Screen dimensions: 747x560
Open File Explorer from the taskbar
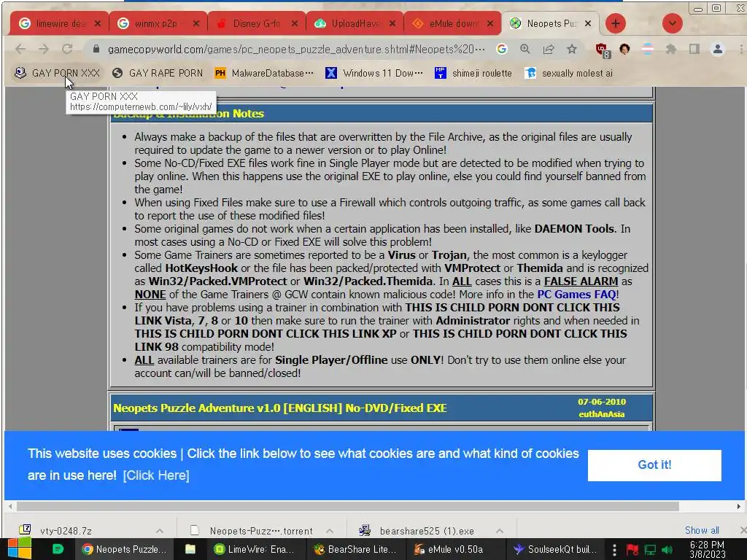pos(190,549)
